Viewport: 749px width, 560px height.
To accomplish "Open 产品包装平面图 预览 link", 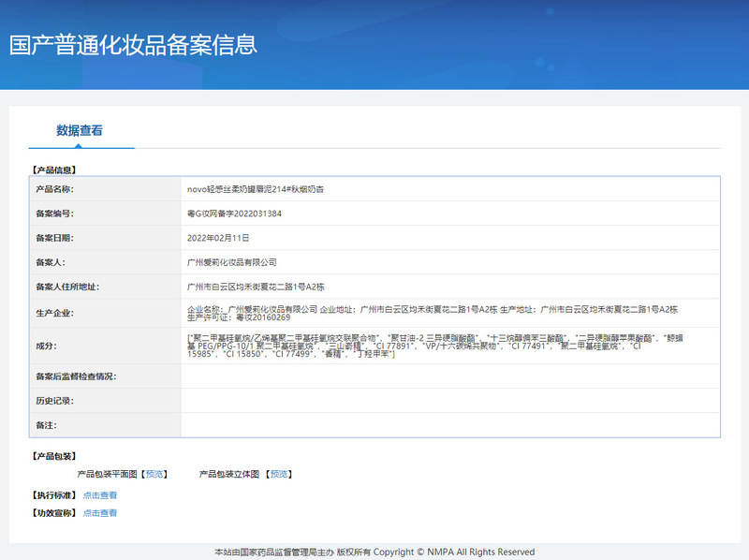I will pyautogui.click(x=154, y=474).
